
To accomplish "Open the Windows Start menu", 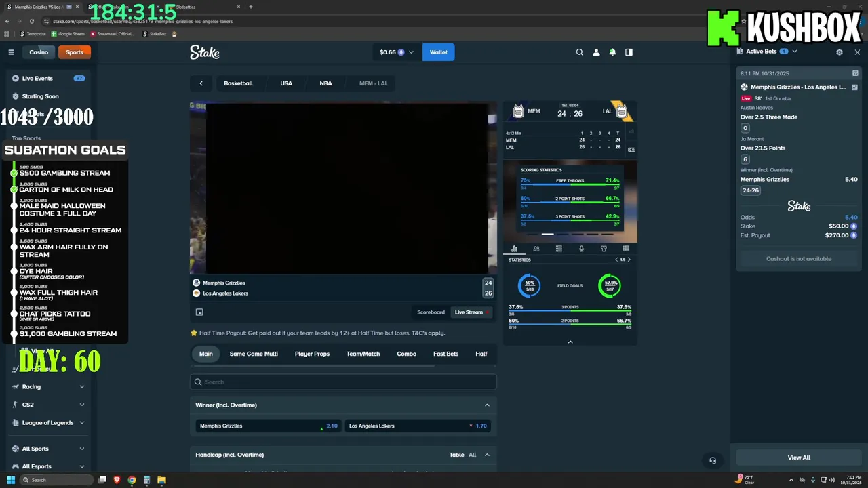I will point(10,480).
